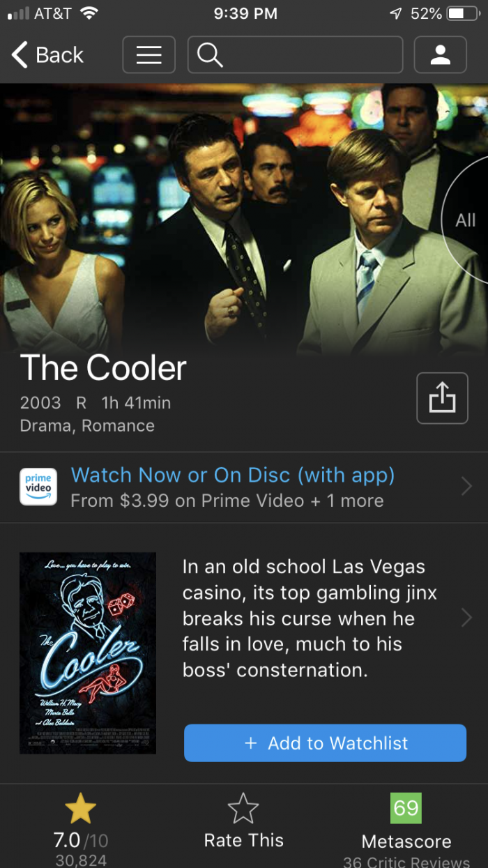
Task: Focus the search input field
Action: (296, 54)
